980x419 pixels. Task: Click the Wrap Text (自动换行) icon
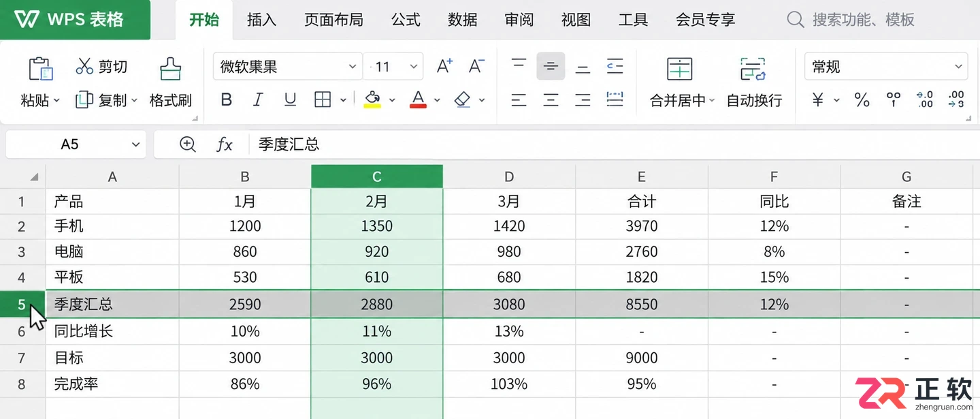pyautogui.click(x=753, y=69)
